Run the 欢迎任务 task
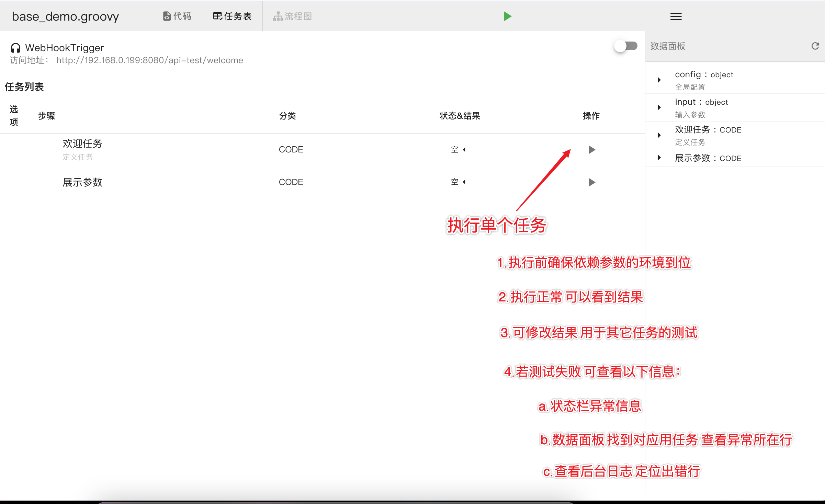The width and height of the screenshot is (825, 504). [x=591, y=150]
